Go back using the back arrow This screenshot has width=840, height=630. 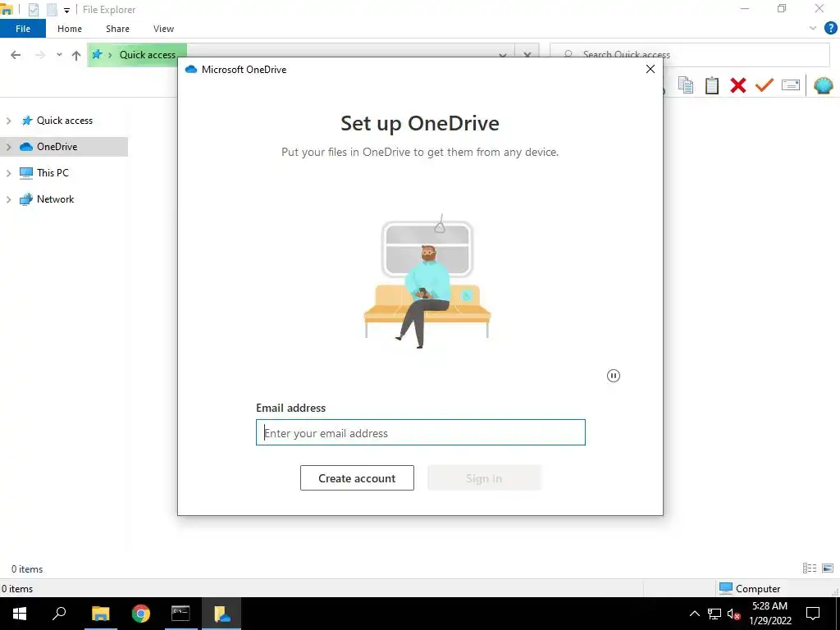click(16, 55)
